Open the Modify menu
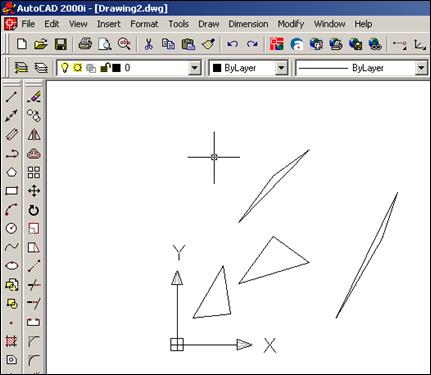Viewport: 431px width, 375px height. pos(291,24)
